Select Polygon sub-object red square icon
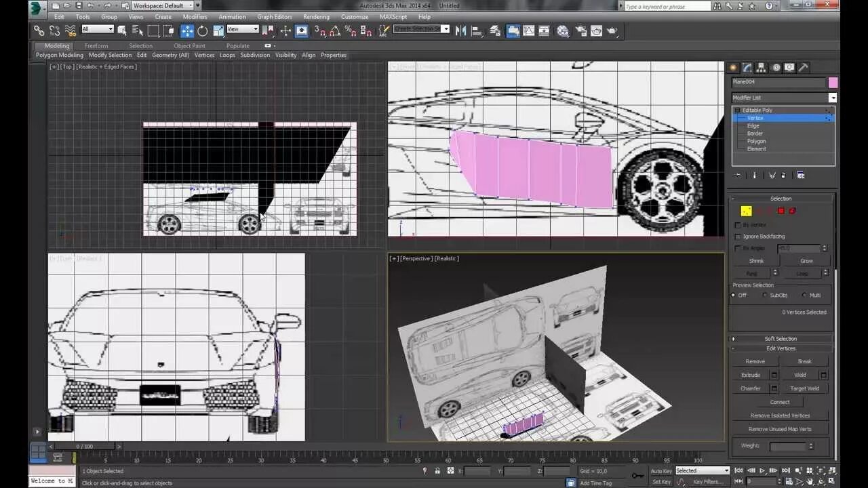The image size is (868, 488). (781, 211)
